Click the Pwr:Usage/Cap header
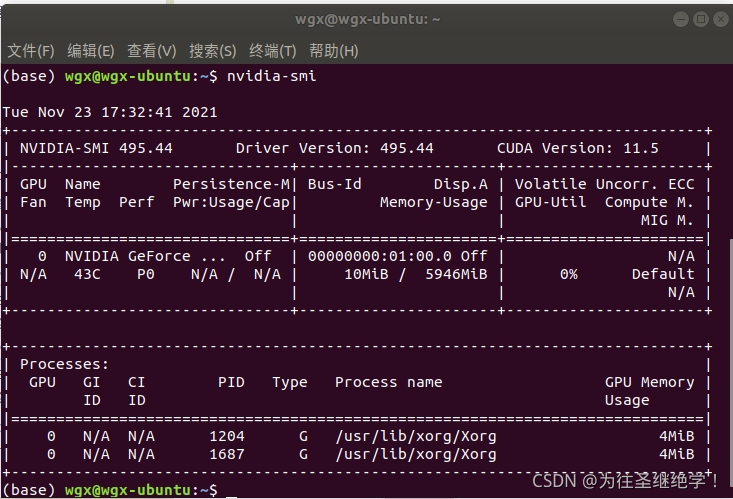The width and height of the screenshot is (733, 499). 231,202
